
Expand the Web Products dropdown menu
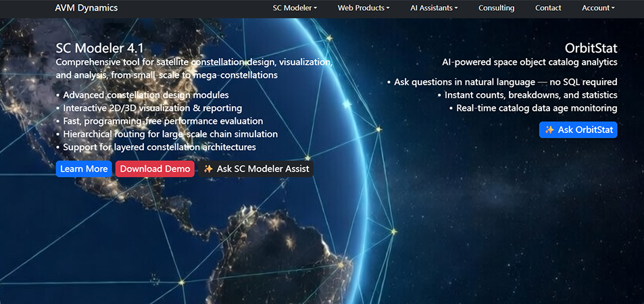click(364, 8)
